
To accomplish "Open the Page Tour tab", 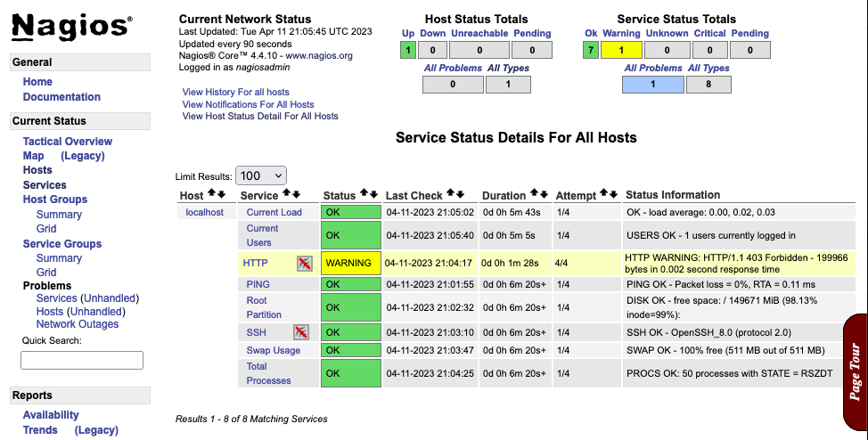I will tap(855, 371).
